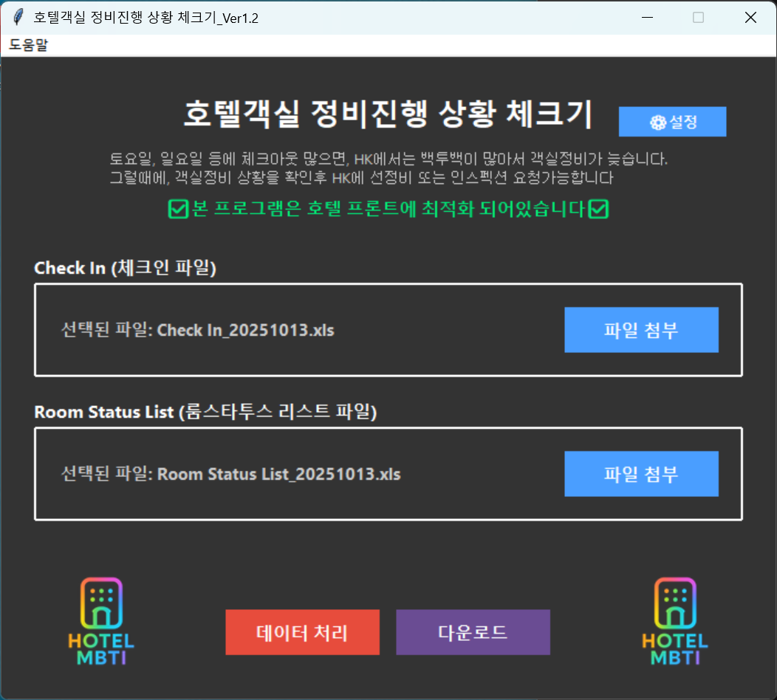The width and height of the screenshot is (777, 700).
Task: Click the left Hotel MBTI logo
Action: click(x=101, y=621)
